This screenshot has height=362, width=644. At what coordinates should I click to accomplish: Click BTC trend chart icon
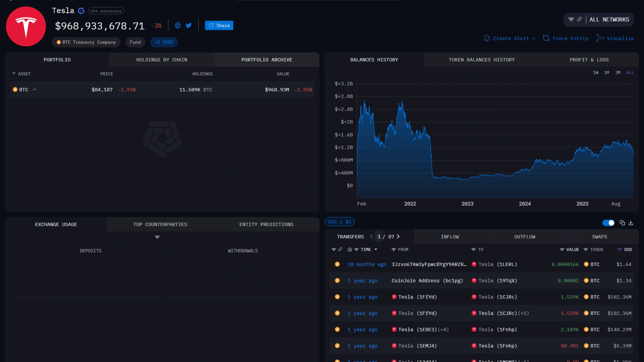[x=34, y=90]
